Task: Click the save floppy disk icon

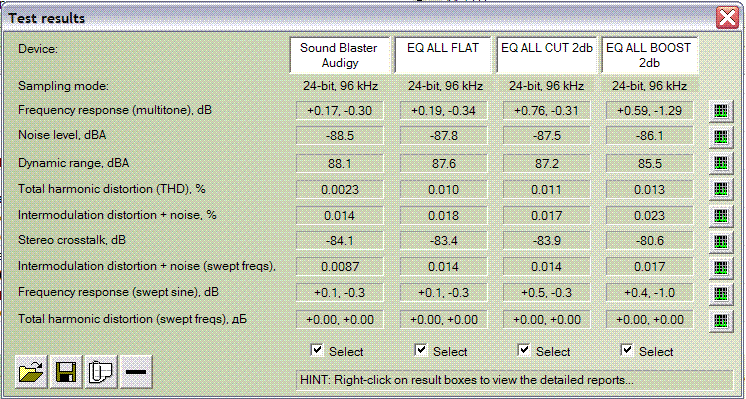Action: coord(66,371)
